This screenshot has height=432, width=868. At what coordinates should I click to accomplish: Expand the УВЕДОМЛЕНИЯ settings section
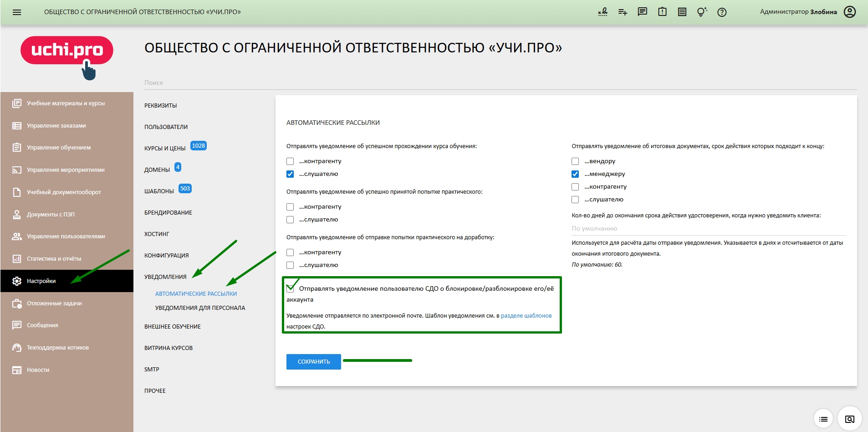[x=166, y=277]
